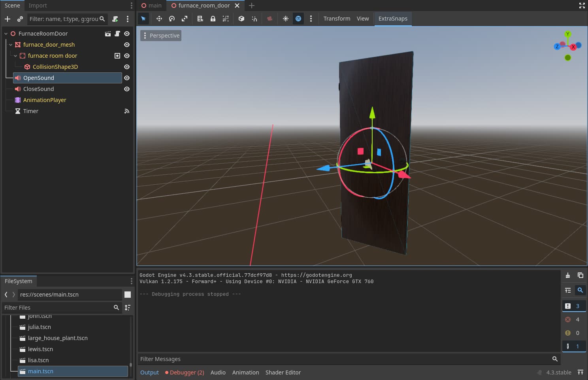Activate Scale Mode tool
Screen dimensions: 588x380
tap(185, 19)
